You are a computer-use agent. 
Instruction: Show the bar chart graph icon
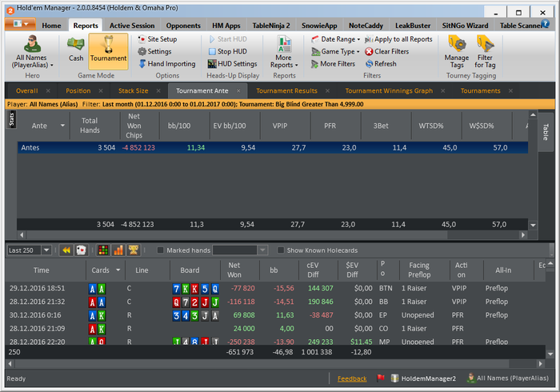pyautogui.click(x=118, y=250)
